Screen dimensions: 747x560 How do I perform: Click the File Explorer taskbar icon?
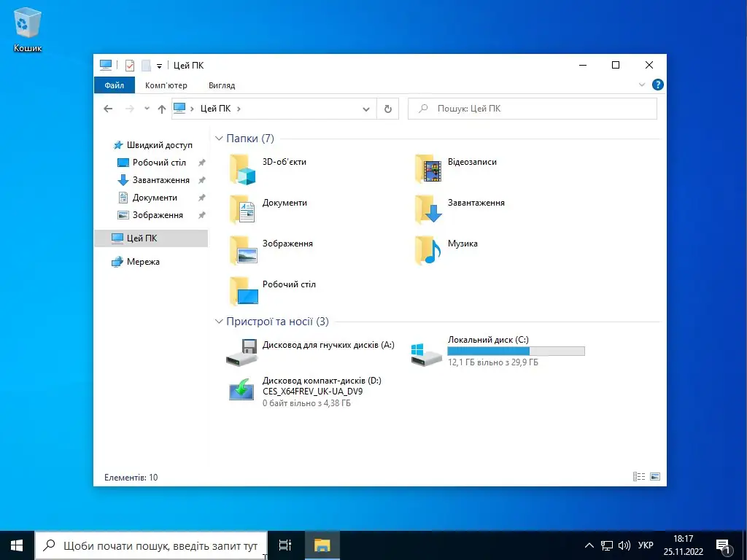(322, 545)
